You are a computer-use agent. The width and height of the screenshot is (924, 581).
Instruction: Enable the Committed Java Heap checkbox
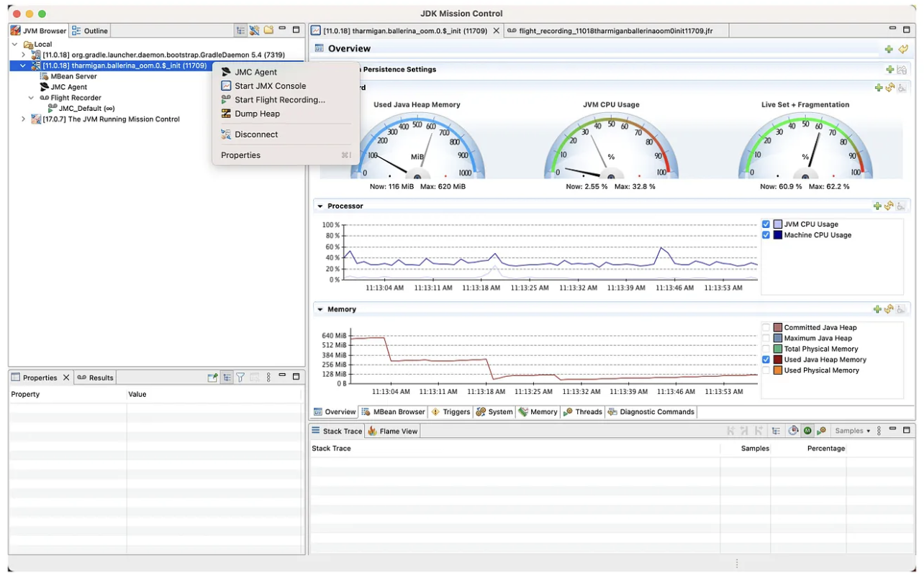click(x=766, y=327)
